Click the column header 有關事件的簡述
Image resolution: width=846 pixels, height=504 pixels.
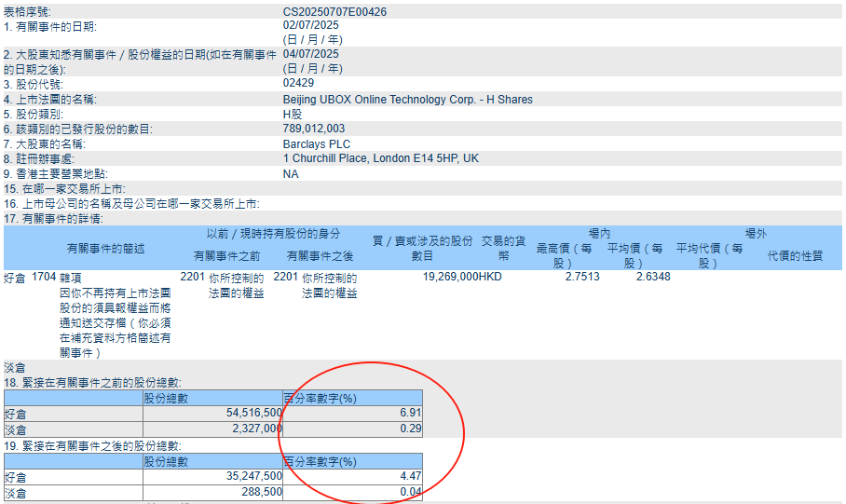106,249
